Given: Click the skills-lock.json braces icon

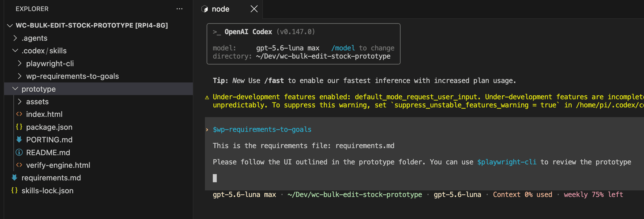Looking at the screenshot, I should pyautogui.click(x=14, y=190).
